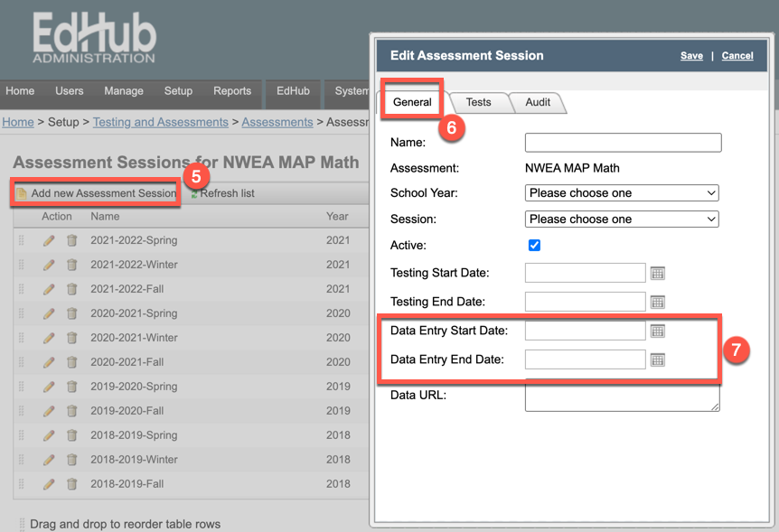
Task: Open calendar picker for Data Entry Start Date
Action: pos(658,331)
